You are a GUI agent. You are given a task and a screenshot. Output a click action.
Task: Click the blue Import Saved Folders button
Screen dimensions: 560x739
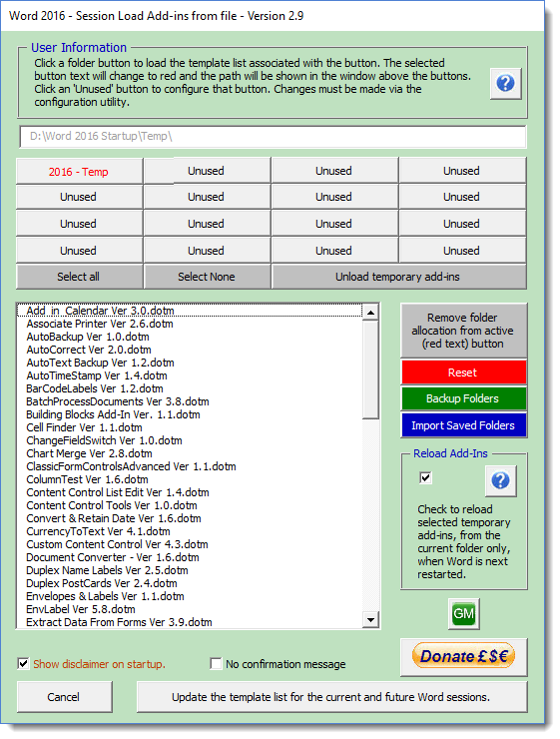point(463,425)
